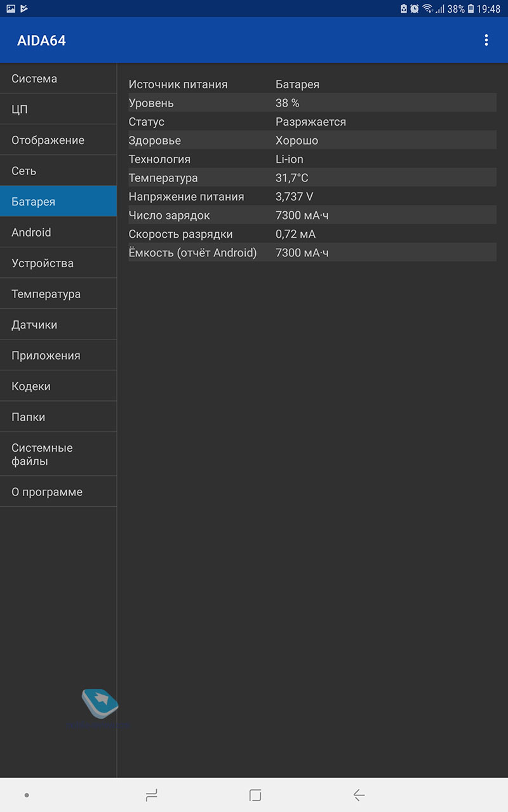Open the Система section
Screen dimensions: 508x812
(58, 79)
